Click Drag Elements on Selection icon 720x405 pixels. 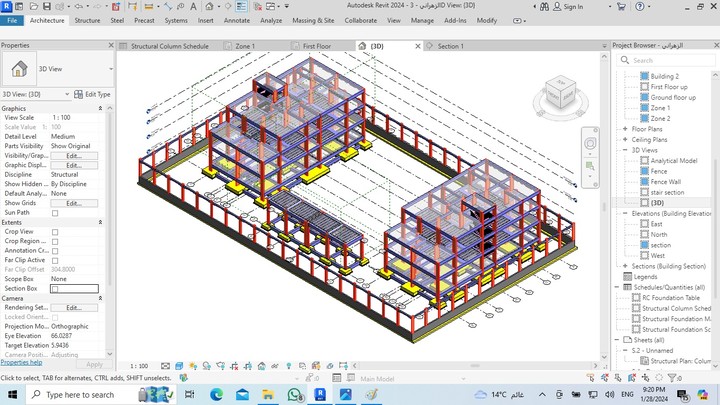pyautogui.click(x=646, y=377)
